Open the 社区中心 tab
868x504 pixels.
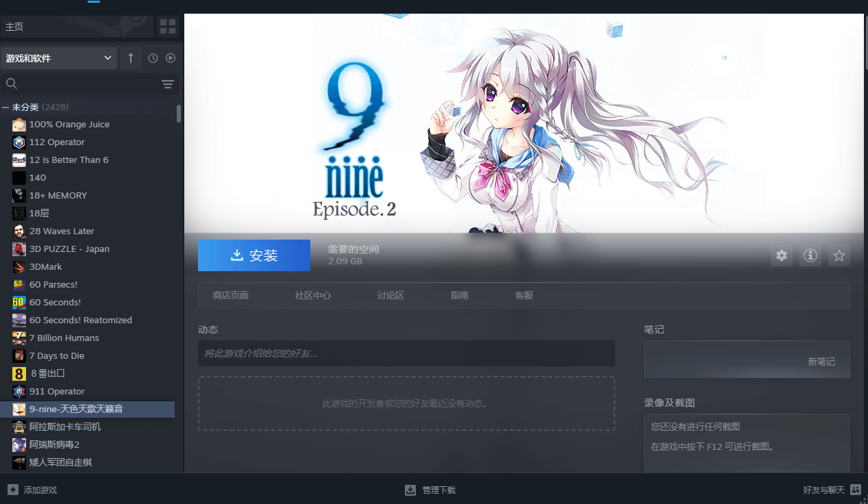click(x=313, y=296)
